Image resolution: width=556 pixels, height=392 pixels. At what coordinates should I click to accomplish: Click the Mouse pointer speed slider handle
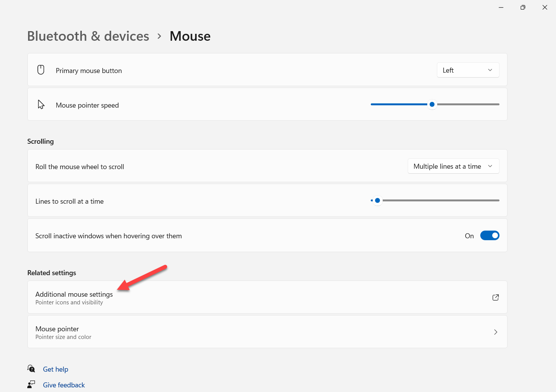432,104
